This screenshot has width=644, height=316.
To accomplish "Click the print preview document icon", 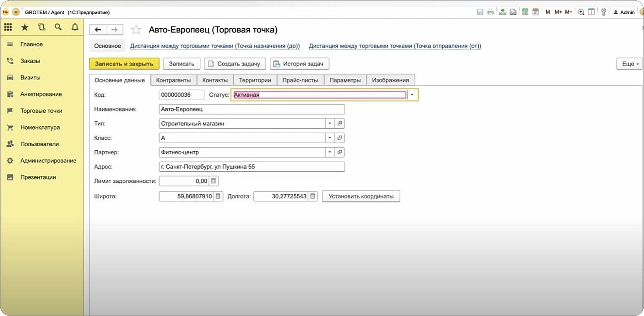I will point(513,12).
